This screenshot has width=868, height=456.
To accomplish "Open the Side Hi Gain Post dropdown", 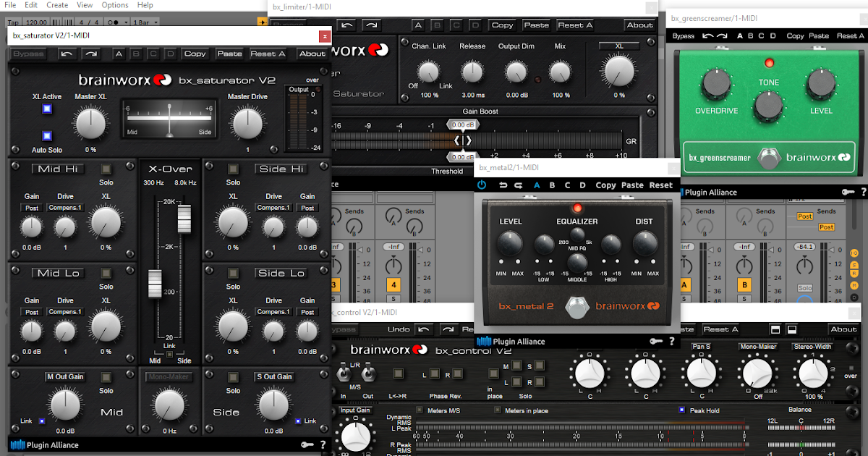I will [x=307, y=208].
